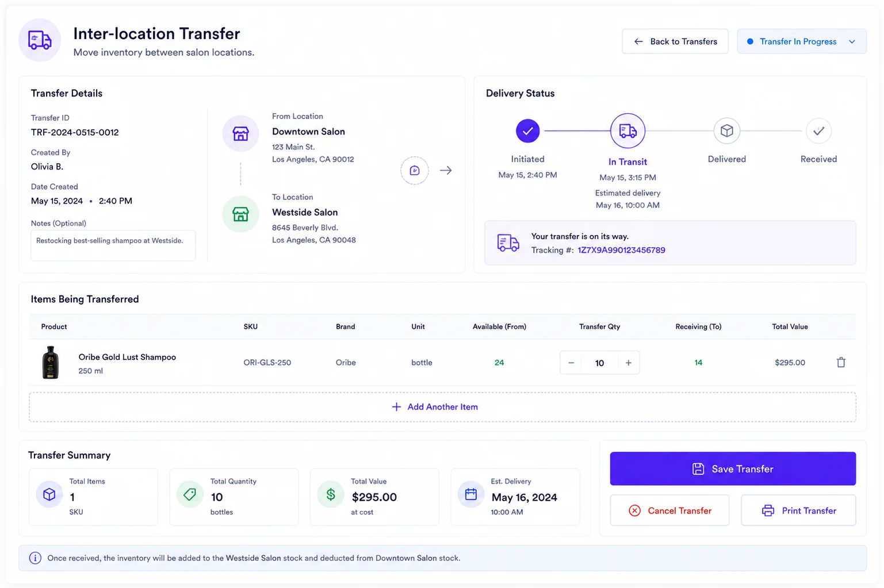Click the Transfer ID TRF-2024-0515-0012
Viewport: 884px width, 588px height.
coord(75,132)
